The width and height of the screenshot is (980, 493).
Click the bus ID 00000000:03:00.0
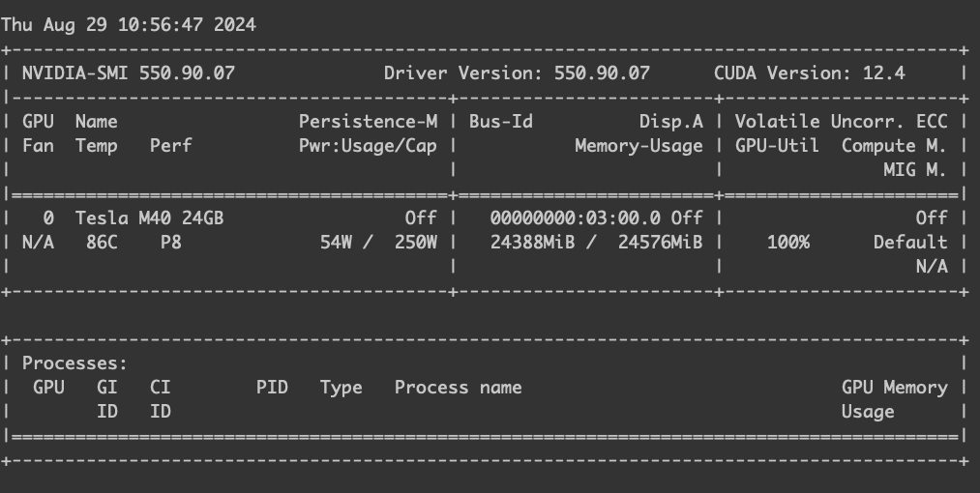[x=576, y=218]
